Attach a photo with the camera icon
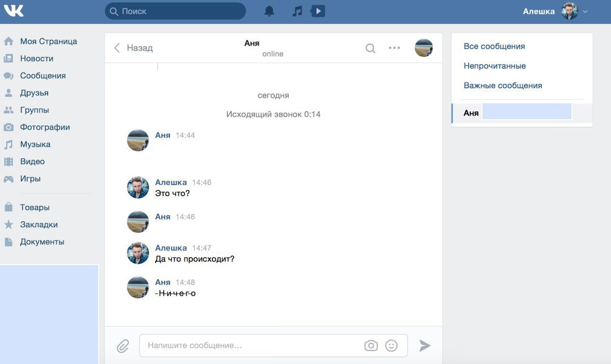This screenshot has height=364, width=611. 371,345
